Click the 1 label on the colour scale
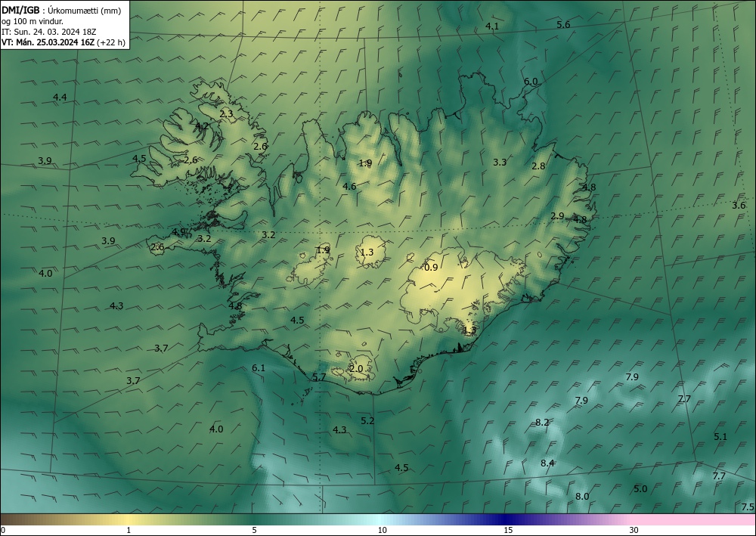 point(129,530)
